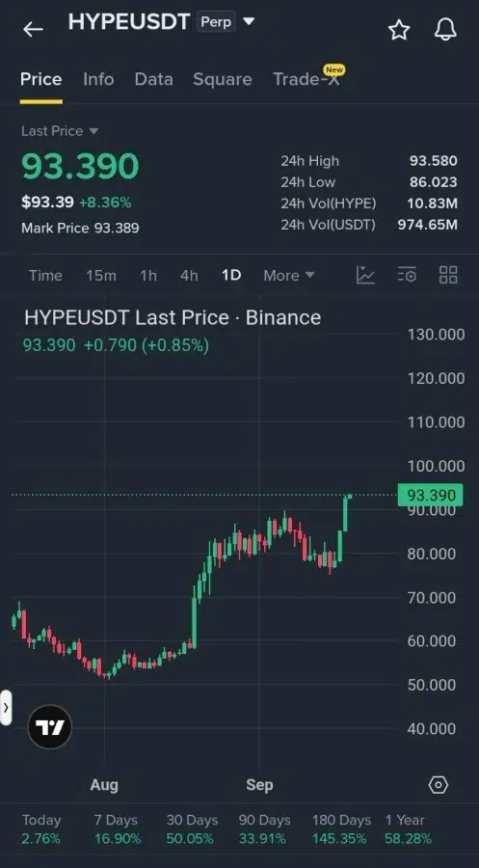479x868 pixels.
Task: Click the Mark Price 93.389 text
Action: click(x=80, y=228)
